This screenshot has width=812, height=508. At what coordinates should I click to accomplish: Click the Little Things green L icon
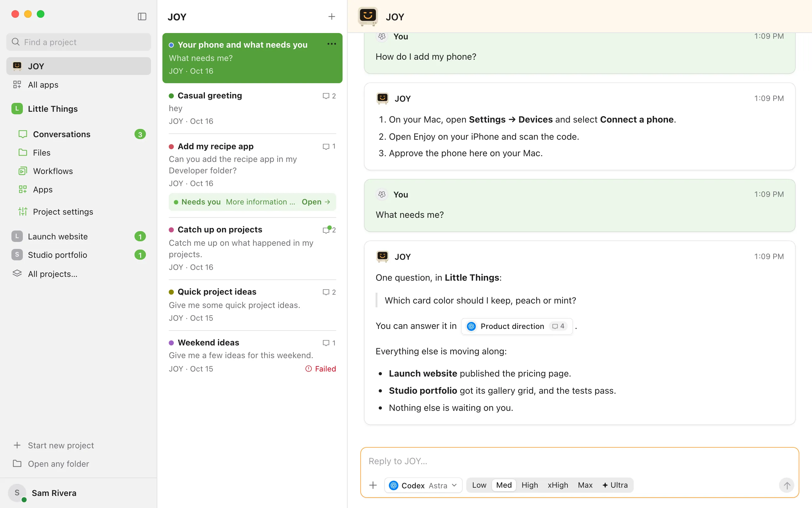pyautogui.click(x=17, y=109)
